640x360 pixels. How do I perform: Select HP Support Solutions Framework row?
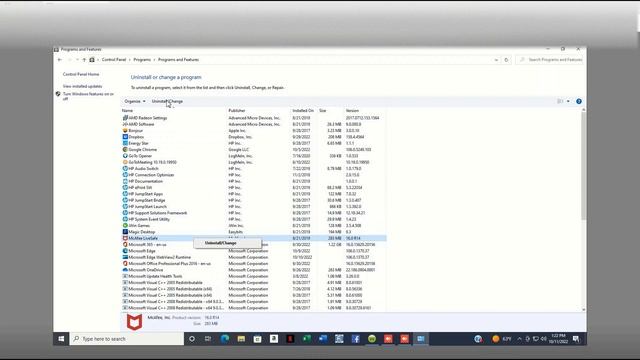[x=253, y=213]
